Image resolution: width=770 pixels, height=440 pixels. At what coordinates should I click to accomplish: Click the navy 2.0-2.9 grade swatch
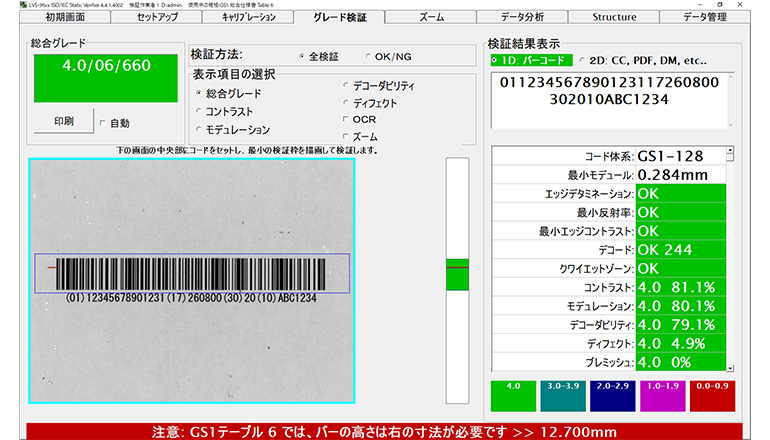[612, 396]
